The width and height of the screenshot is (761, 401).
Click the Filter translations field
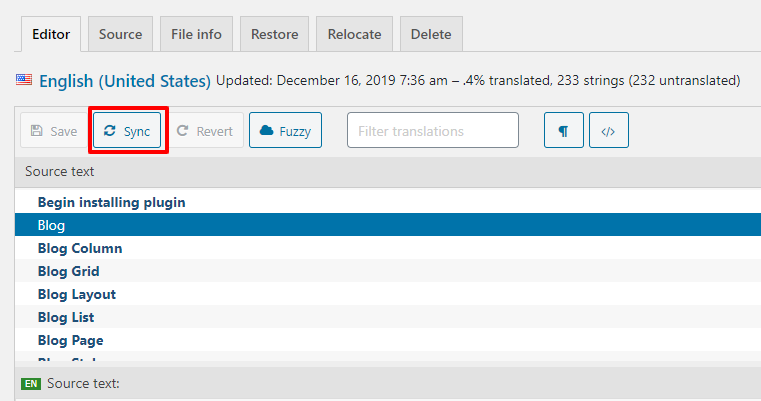click(432, 131)
